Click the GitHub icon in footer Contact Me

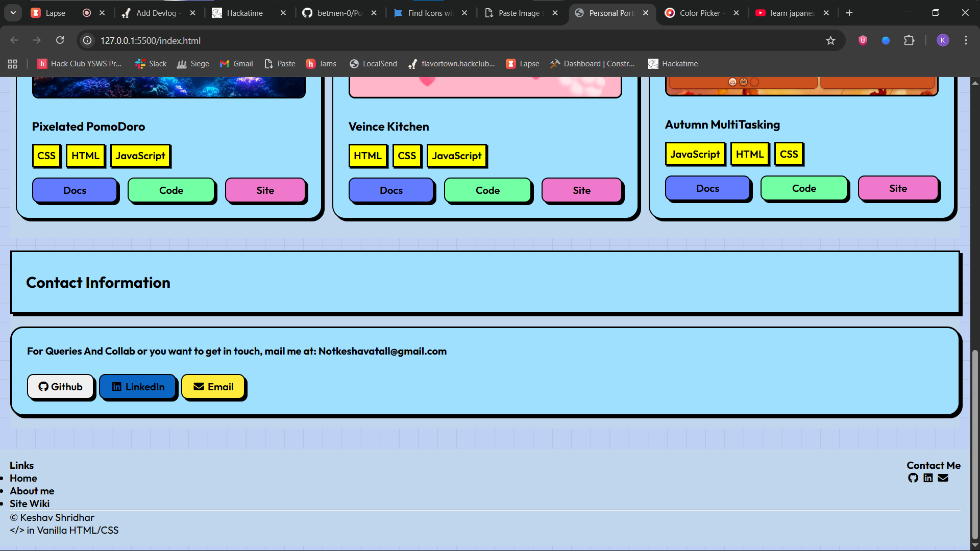pyautogui.click(x=913, y=478)
